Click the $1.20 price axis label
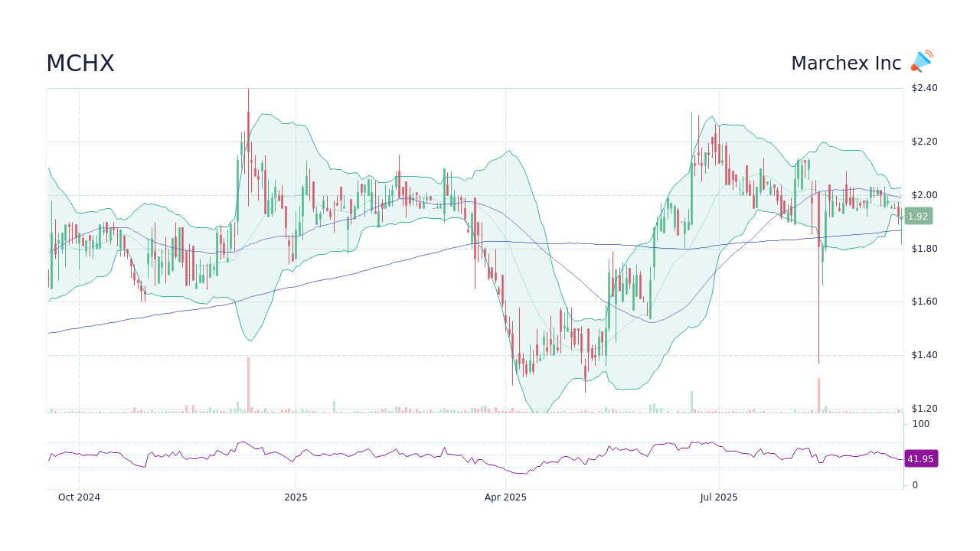 click(x=924, y=409)
